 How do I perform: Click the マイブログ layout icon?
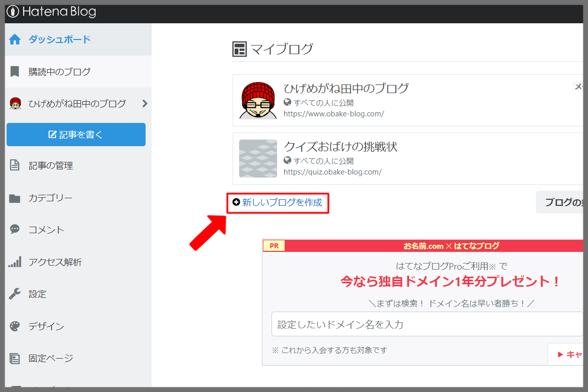click(x=240, y=49)
